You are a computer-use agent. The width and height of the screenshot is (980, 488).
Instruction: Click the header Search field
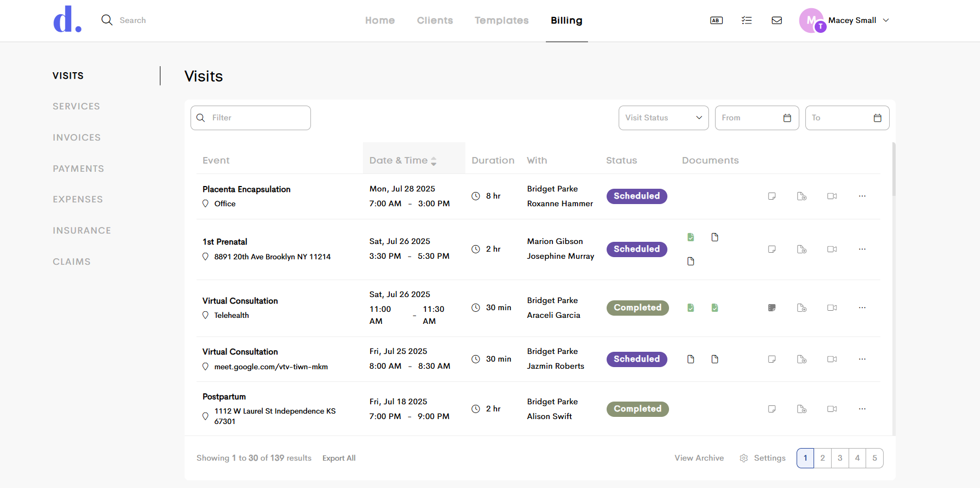click(x=132, y=20)
